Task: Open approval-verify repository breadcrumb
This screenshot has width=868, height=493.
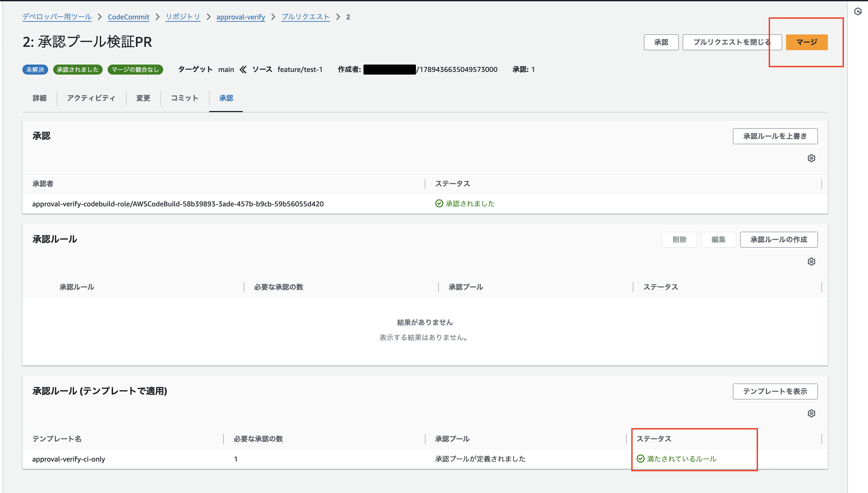Action: (x=241, y=17)
